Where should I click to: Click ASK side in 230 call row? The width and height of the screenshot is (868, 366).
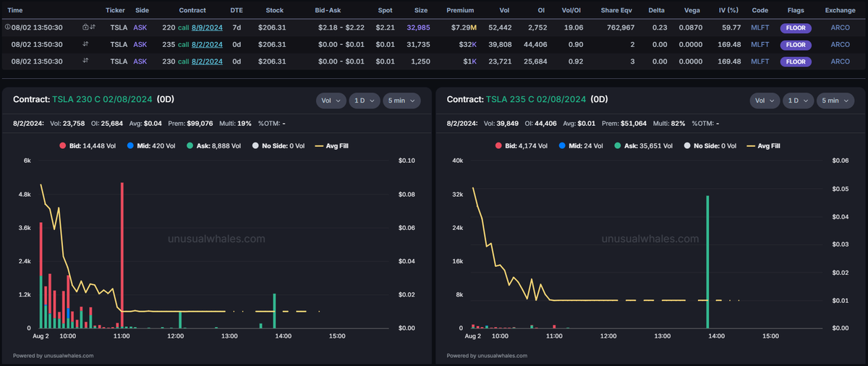pyautogui.click(x=141, y=61)
